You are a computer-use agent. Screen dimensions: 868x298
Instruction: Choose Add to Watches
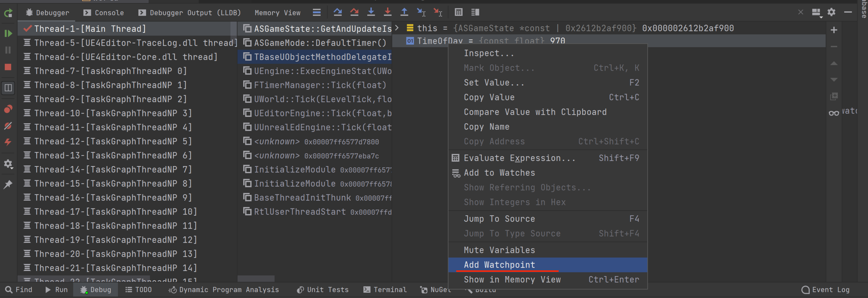(548, 173)
